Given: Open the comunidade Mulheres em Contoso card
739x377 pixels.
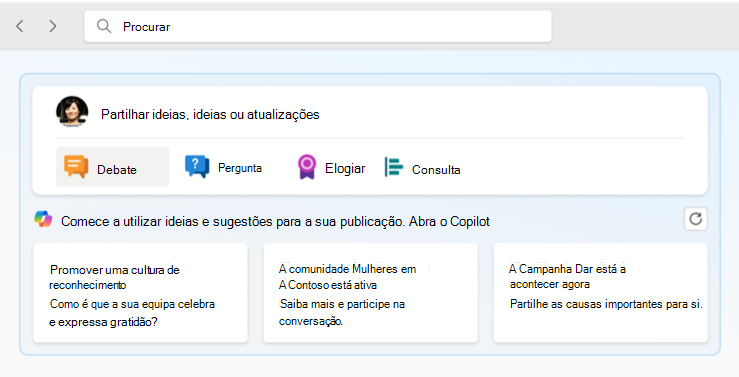Looking at the screenshot, I should [370, 293].
